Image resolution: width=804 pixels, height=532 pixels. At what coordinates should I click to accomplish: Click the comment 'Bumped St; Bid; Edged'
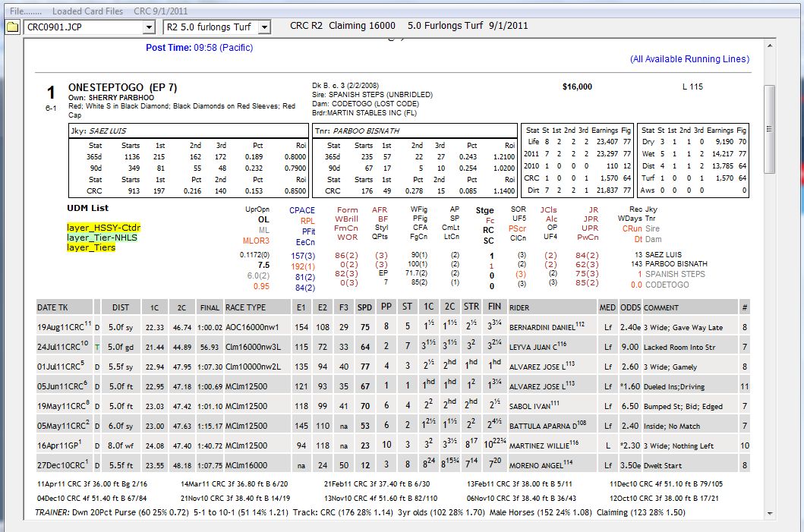(683, 407)
